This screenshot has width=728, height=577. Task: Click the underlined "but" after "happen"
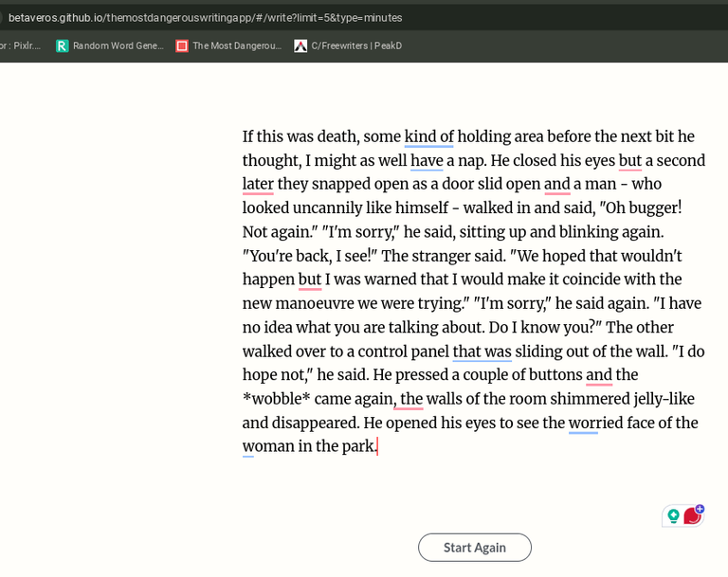point(310,279)
